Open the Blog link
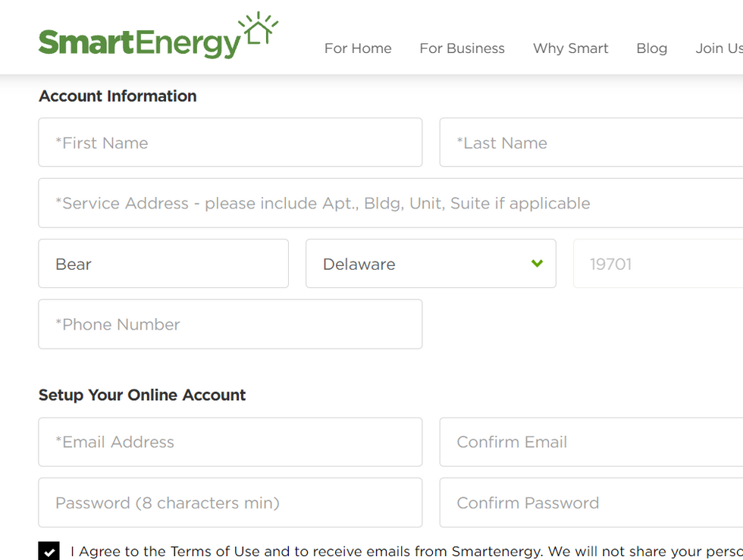743x560 pixels. pyautogui.click(x=651, y=48)
